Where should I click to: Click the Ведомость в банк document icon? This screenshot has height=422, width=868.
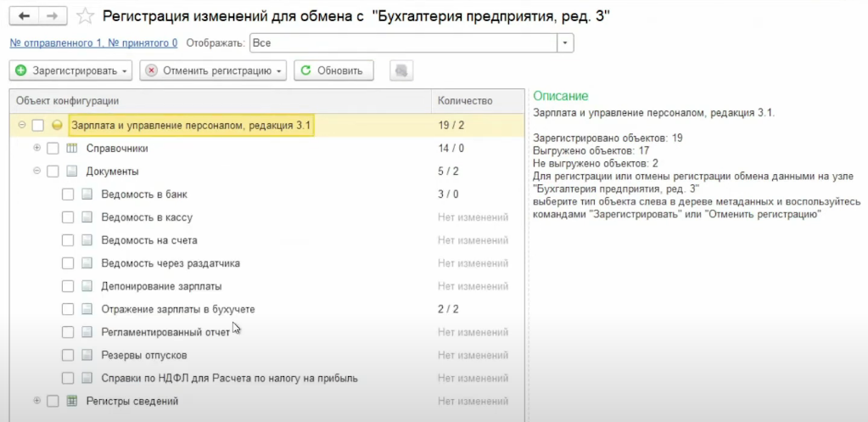[87, 194]
